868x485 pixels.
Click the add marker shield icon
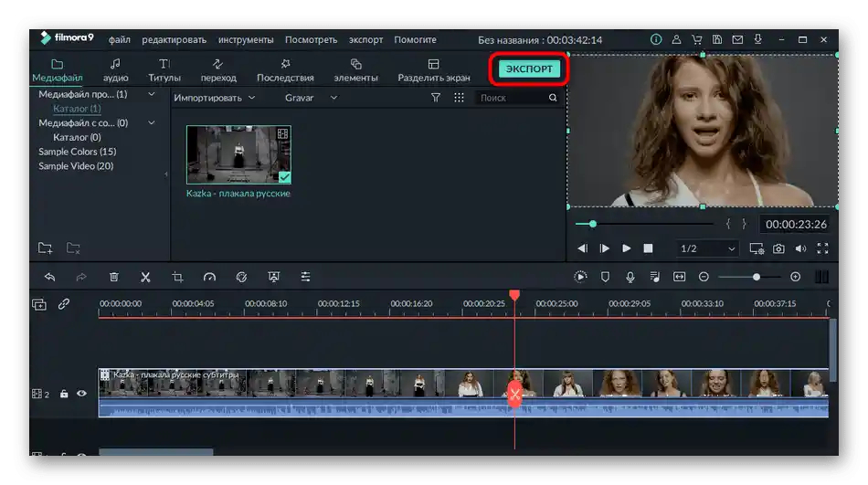coord(605,277)
